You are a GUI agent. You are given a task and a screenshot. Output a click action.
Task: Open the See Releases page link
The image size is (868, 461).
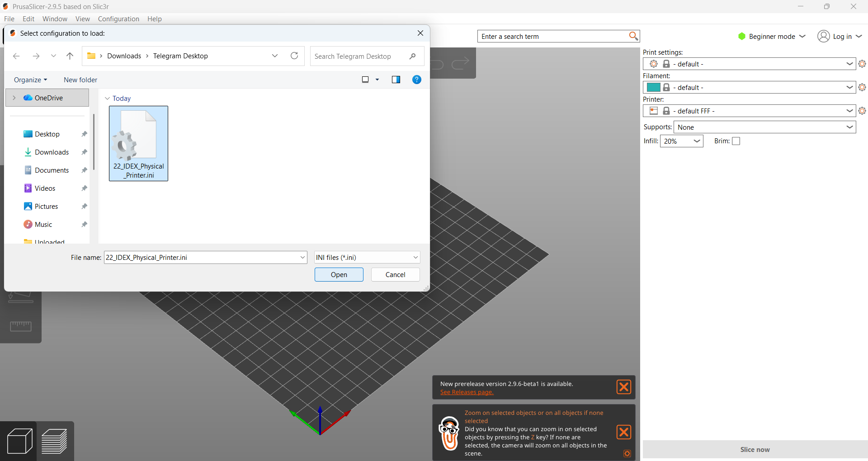[x=467, y=392]
